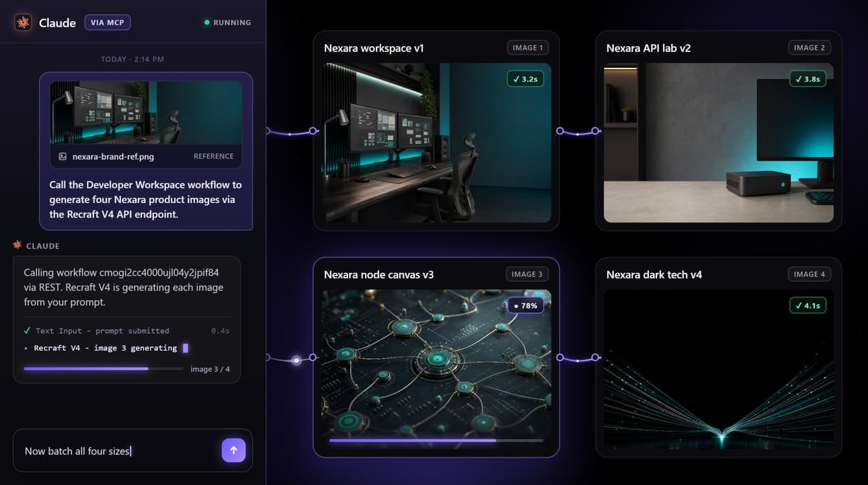Click the Text Input - prompt submitted row
This screenshot has height=485, width=868.
point(127,330)
